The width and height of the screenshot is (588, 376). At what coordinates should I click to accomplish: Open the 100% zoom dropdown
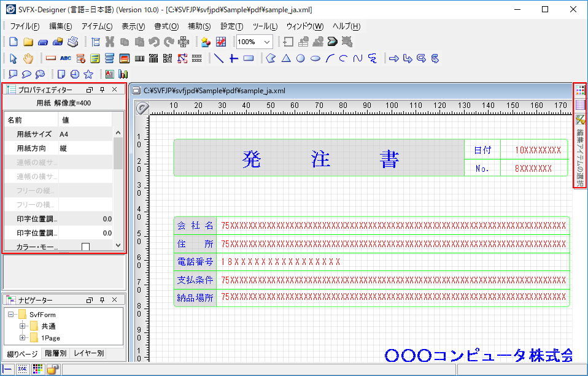coord(266,42)
